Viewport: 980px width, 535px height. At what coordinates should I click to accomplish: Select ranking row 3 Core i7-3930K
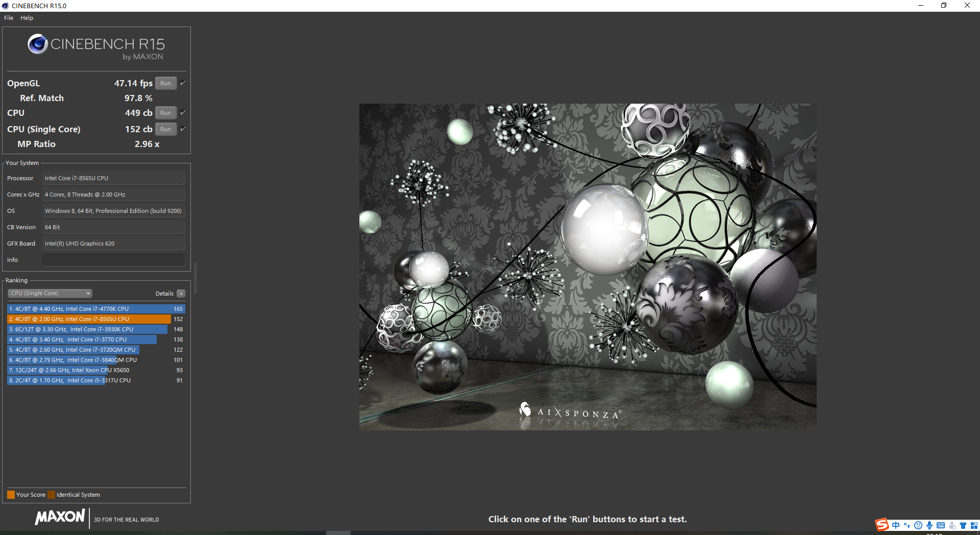96,329
